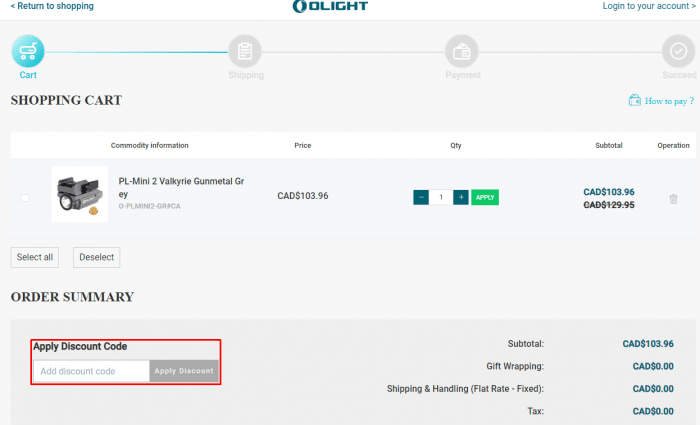The height and width of the screenshot is (425, 700).
Task: Delete PL-Mini 2 Valkyrie with trash icon
Action: [673, 199]
